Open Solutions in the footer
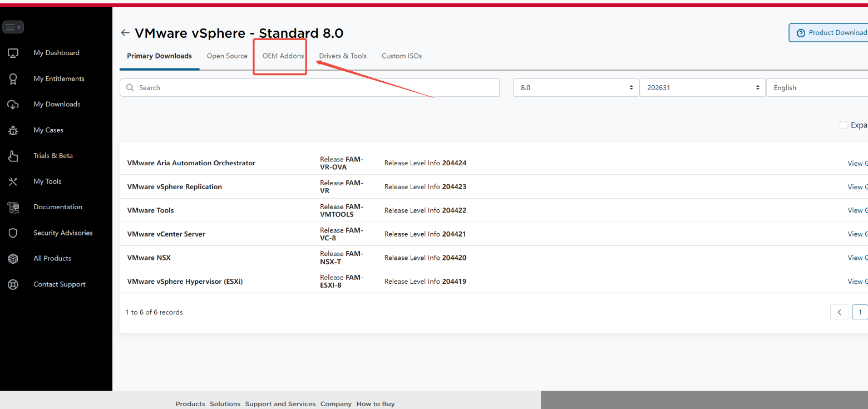This screenshot has width=868, height=409. [x=225, y=404]
